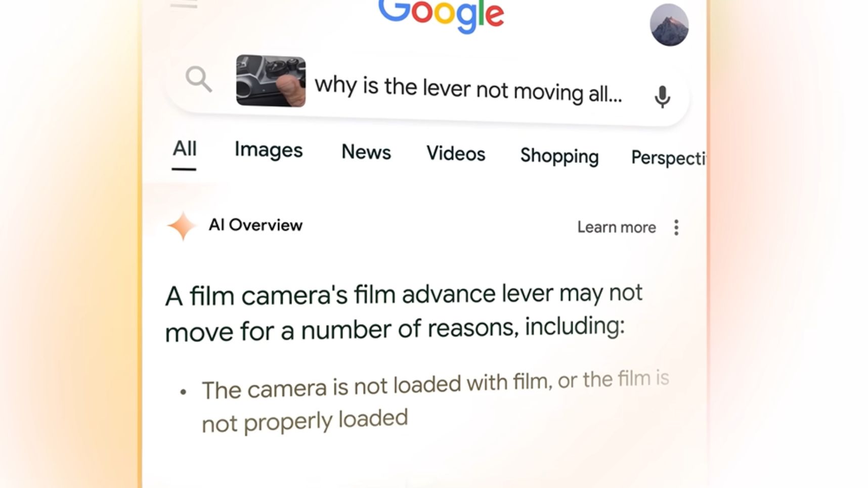Click the AI Overview label

[255, 225]
